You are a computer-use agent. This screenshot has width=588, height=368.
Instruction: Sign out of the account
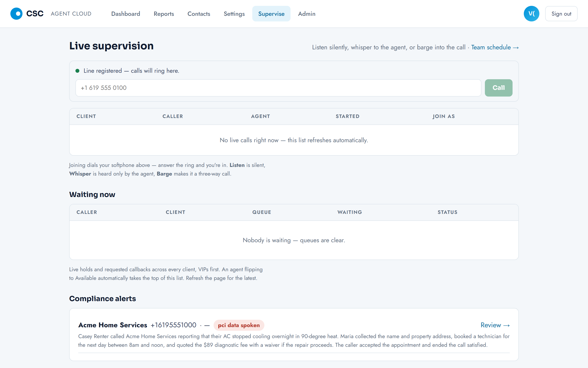click(x=561, y=14)
